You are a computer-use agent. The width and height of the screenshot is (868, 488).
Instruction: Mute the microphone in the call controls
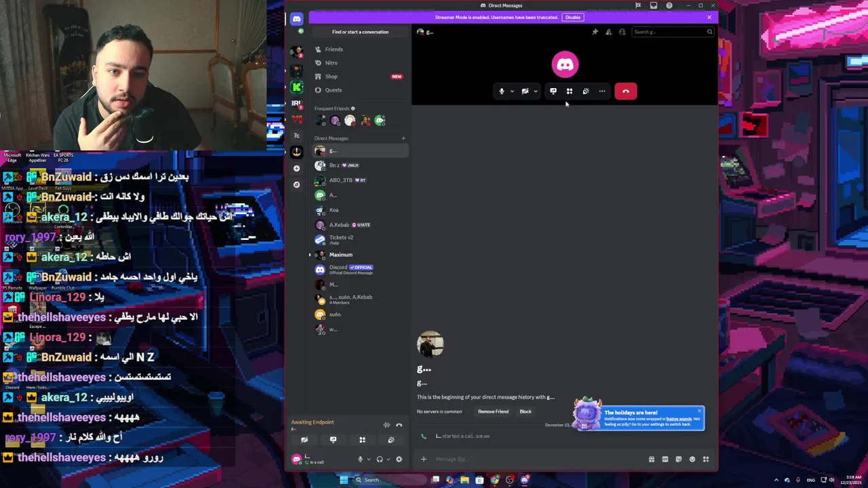502,91
